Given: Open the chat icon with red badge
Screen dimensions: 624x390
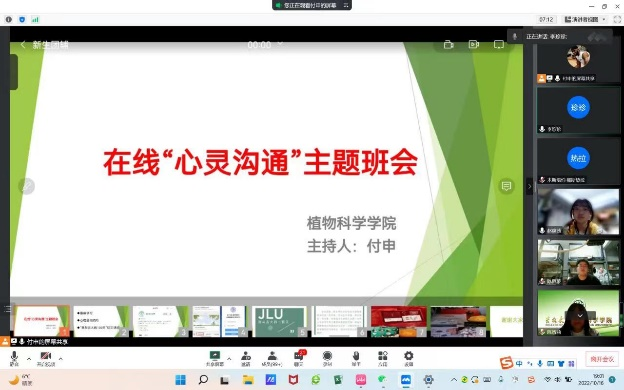Looking at the screenshot, I should click(x=299, y=358).
